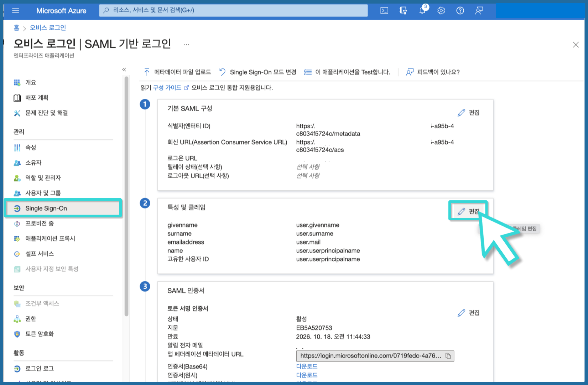Click the sidebar vertical scrollbar
This screenshot has width=588, height=385.
[x=126, y=196]
